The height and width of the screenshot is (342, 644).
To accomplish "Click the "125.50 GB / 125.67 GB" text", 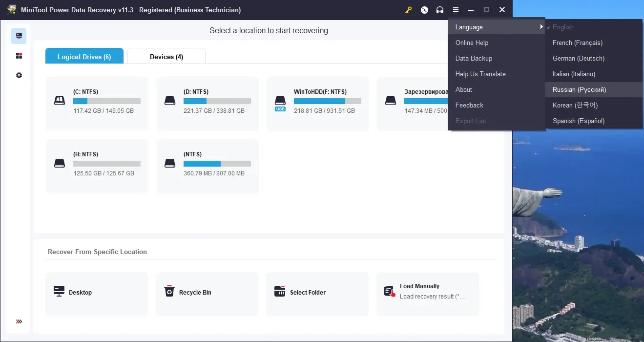I will 104,173.
